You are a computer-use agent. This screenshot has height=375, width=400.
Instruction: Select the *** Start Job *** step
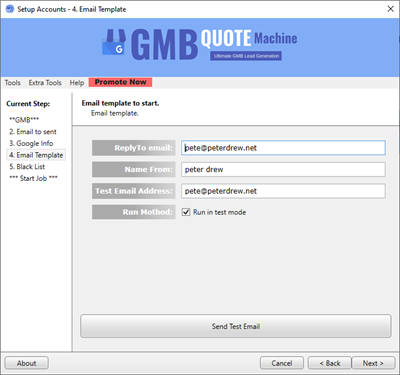tap(33, 178)
